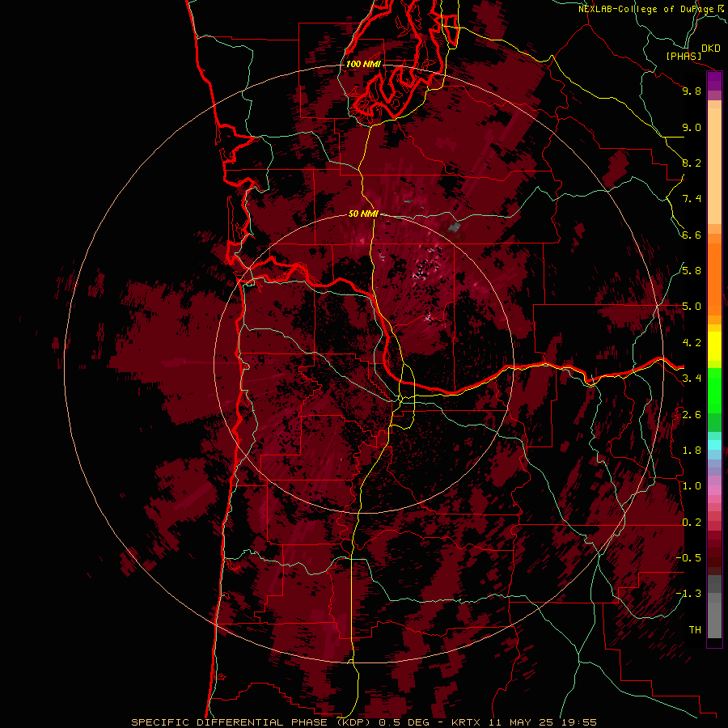Click the 5.8 value on the scale
The width and height of the screenshot is (728, 728).
coord(692,271)
